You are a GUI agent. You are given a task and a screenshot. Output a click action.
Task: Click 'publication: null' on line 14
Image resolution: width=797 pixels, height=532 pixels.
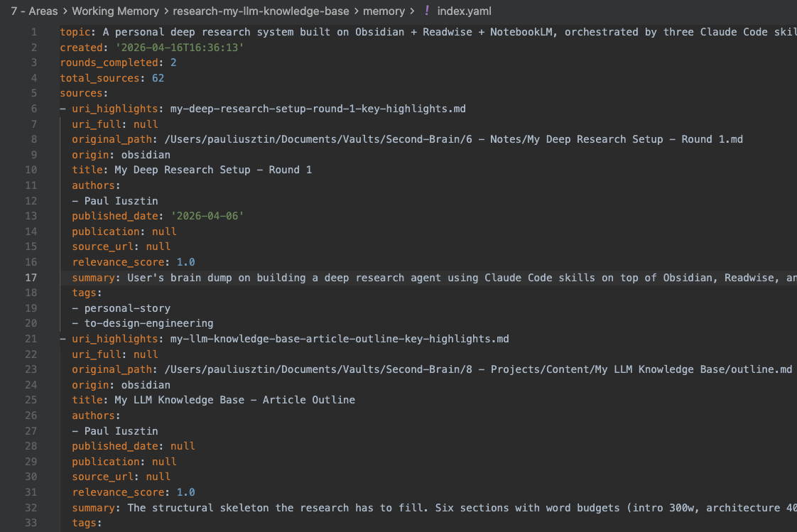[x=124, y=232]
